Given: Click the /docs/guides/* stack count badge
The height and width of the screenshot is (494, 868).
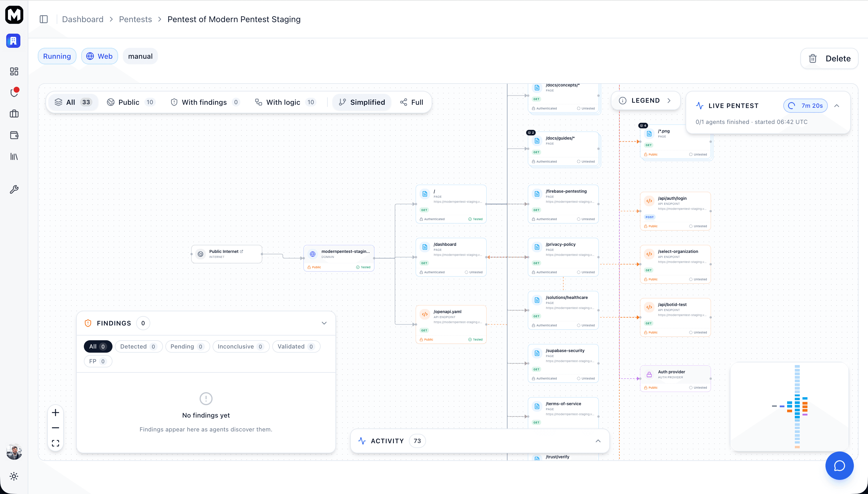Looking at the screenshot, I should click(531, 133).
